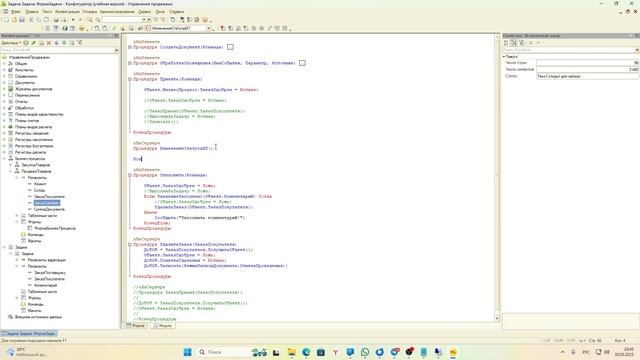This screenshot has height=360, width=640.
Task: Expand the Справочники tree node
Action: 4,76
